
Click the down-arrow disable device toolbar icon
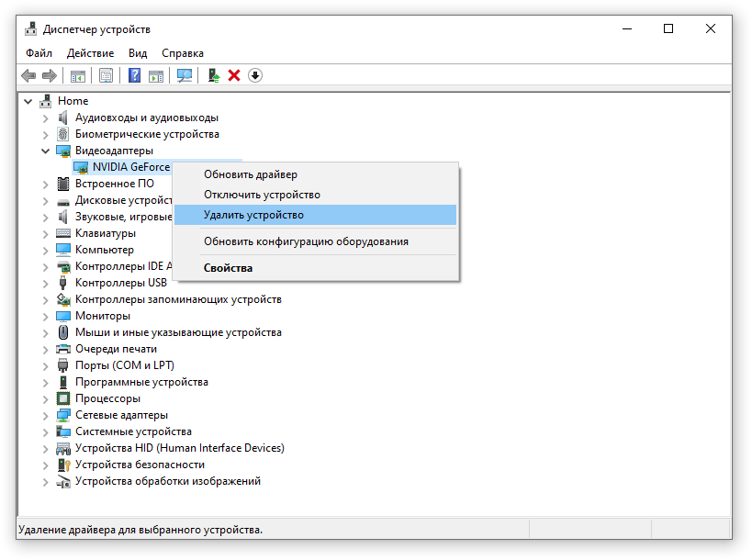pyautogui.click(x=255, y=75)
